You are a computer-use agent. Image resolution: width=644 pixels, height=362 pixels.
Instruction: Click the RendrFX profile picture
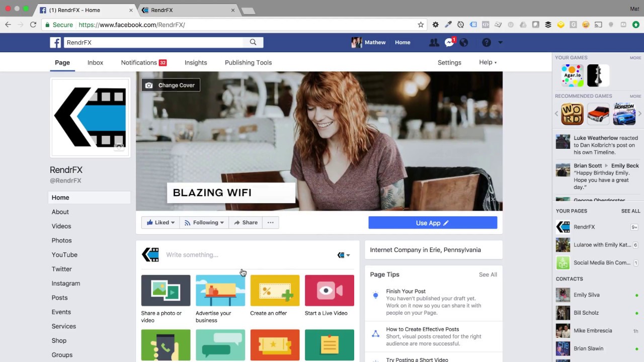tap(90, 118)
